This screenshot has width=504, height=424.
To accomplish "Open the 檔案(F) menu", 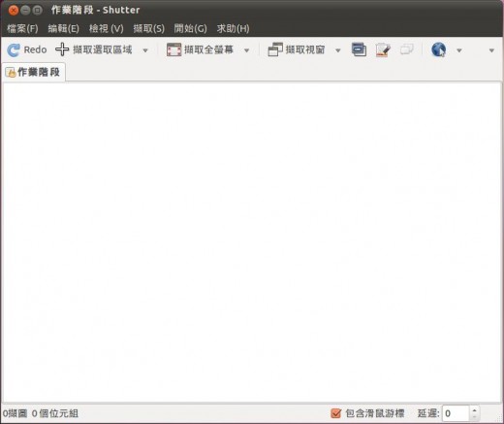I will 22,28.
